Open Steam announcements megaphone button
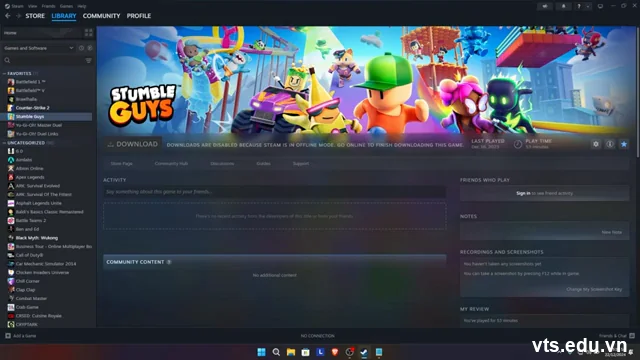 545,6
